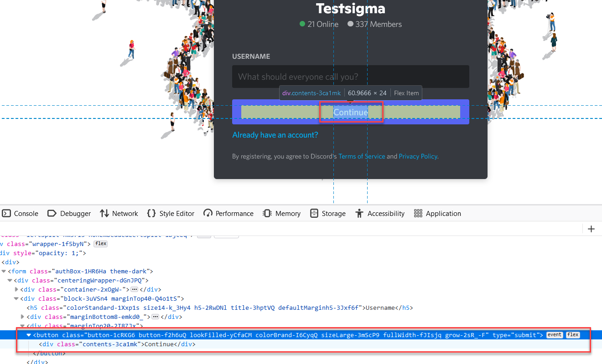Switch to the Style Editor tab
602x364 pixels.
[x=171, y=213]
